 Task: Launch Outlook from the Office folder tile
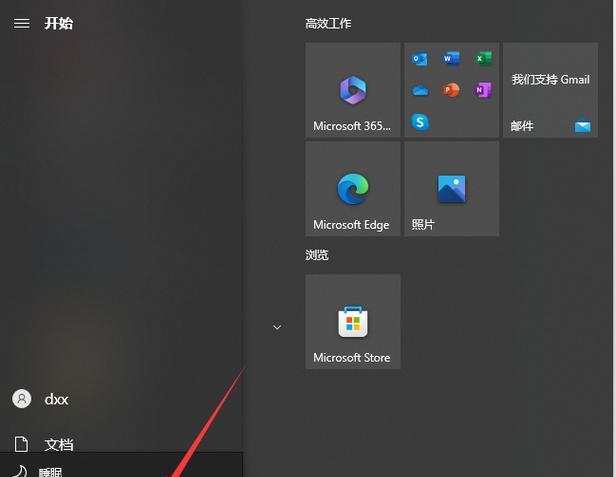(420, 59)
